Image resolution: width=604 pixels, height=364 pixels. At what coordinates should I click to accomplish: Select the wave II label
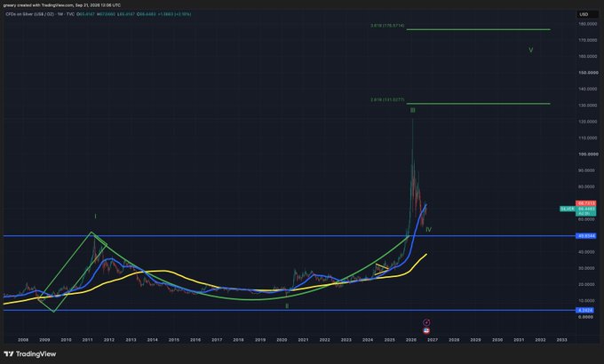287,306
